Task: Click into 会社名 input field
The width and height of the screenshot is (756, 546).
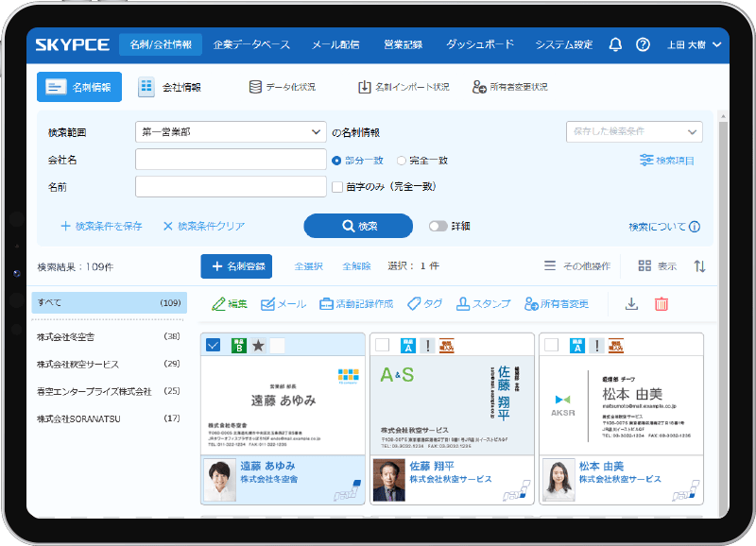Action: (x=231, y=160)
